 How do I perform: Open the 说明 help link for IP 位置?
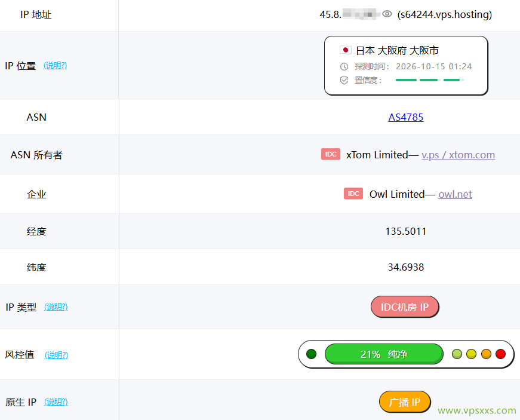coord(55,65)
